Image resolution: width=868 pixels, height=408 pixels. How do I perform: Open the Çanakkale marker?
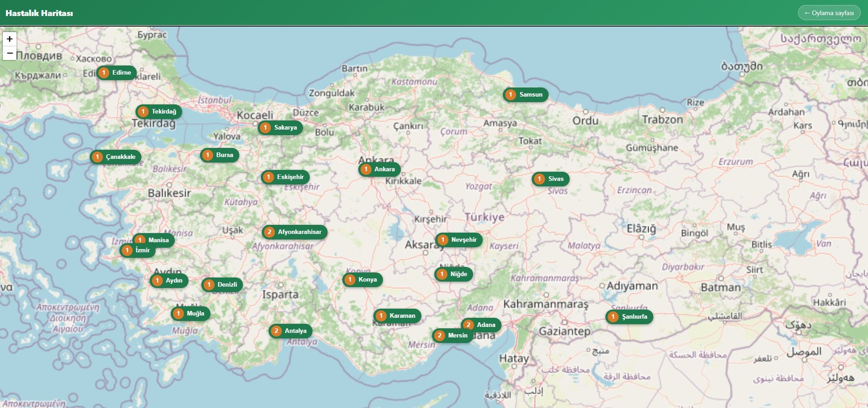[x=115, y=157]
